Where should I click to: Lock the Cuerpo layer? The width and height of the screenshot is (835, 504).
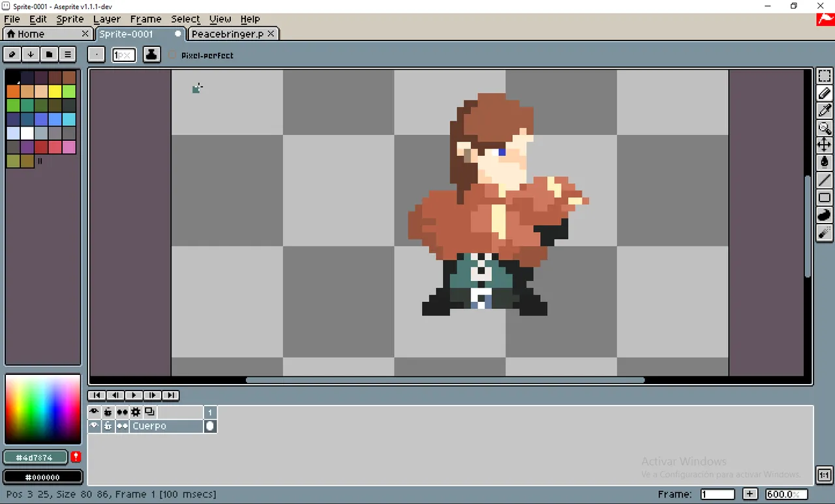tap(108, 426)
